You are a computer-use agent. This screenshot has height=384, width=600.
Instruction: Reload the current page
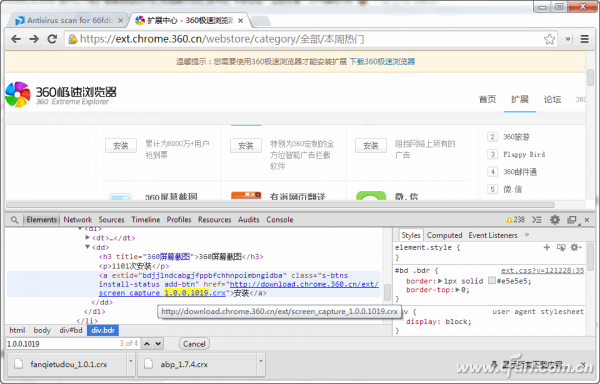[x=52, y=39]
